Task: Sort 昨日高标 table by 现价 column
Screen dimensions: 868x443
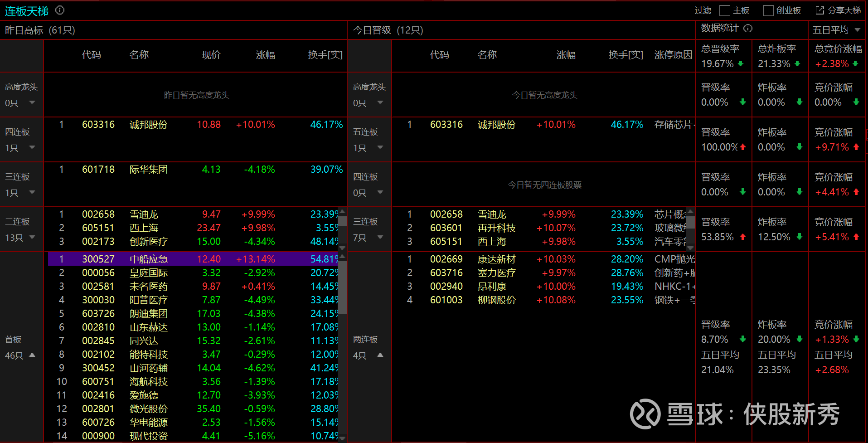Action: (x=211, y=55)
